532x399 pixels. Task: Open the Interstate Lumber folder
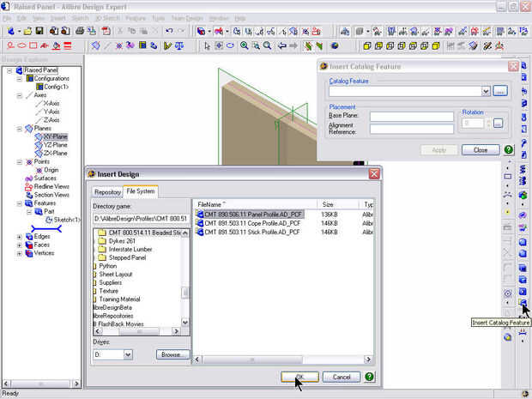tap(130, 250)
